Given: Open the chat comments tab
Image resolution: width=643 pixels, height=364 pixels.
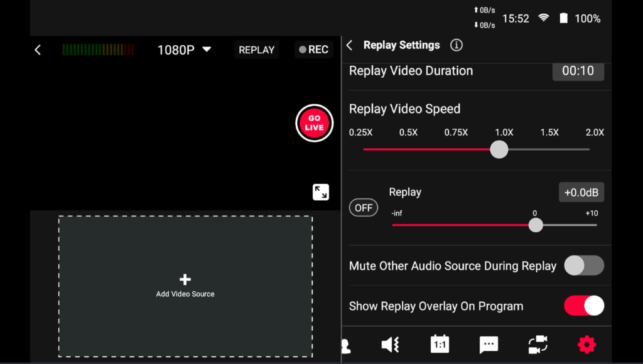Looking at the screenshot, I should tap(489, 345).
